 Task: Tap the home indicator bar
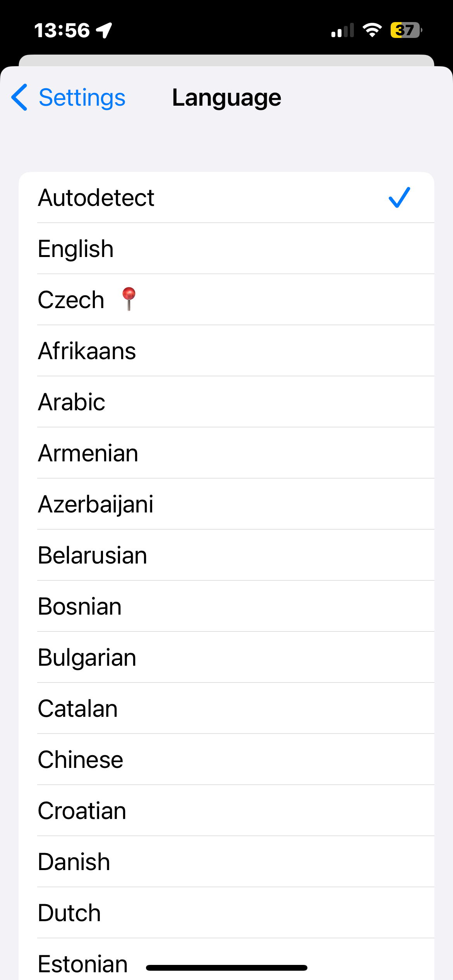(x=226, y=968)
